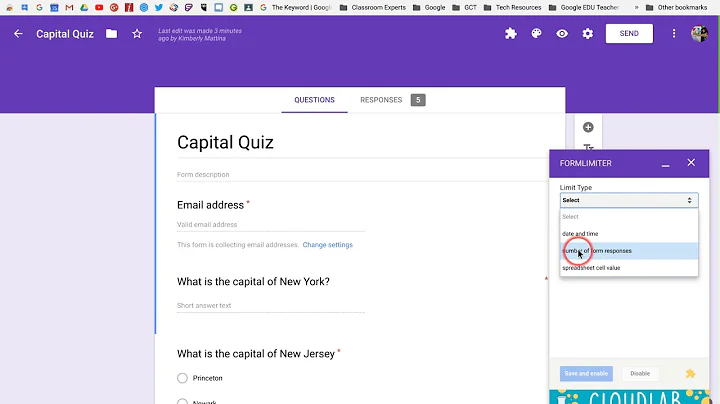The height and width of the screenshot is (404, 720).
Task: Click the Short answer text field
Action: (x=271, y=305)
